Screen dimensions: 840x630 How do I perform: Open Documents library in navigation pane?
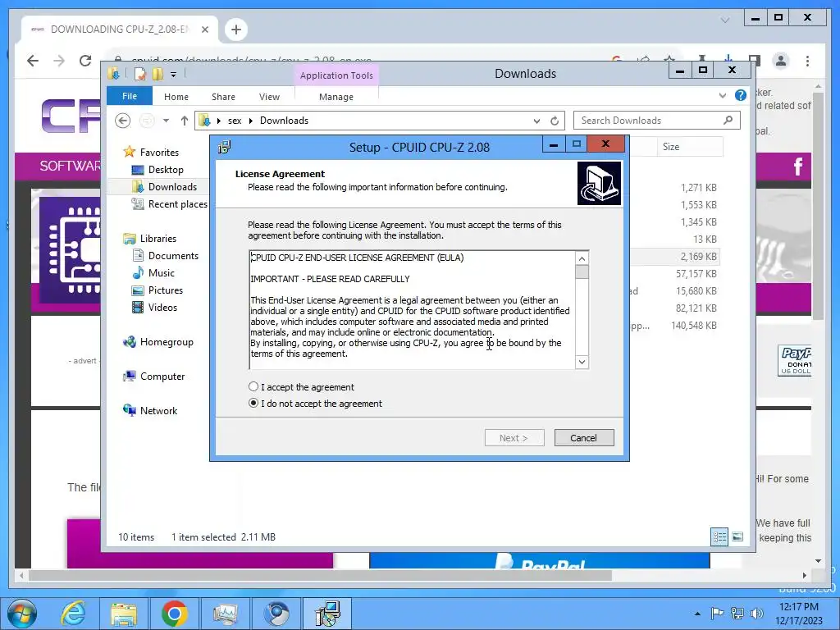click(x=173, y=256)
